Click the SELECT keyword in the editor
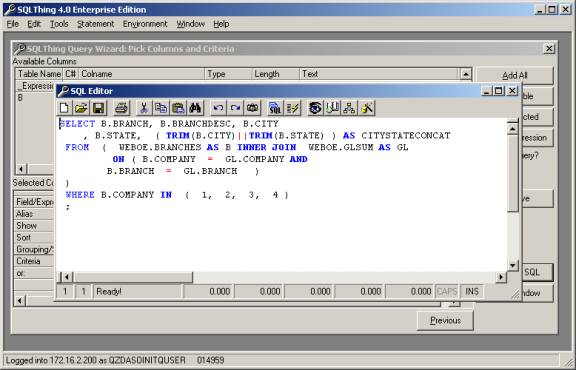Image resolution: width=576 pixels, height=370 pixels. 77,124
